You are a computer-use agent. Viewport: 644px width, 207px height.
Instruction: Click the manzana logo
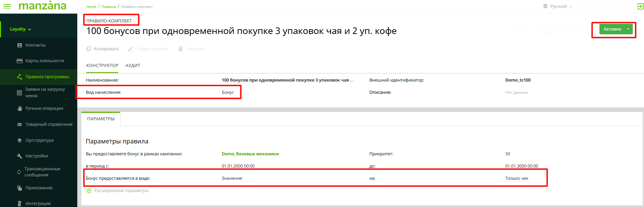click(x=43, y=6)
